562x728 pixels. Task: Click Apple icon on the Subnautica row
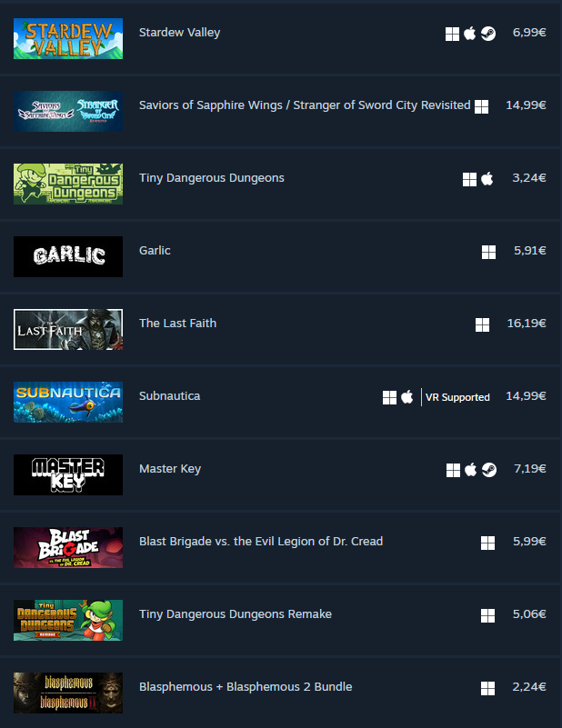coord(407,397)
